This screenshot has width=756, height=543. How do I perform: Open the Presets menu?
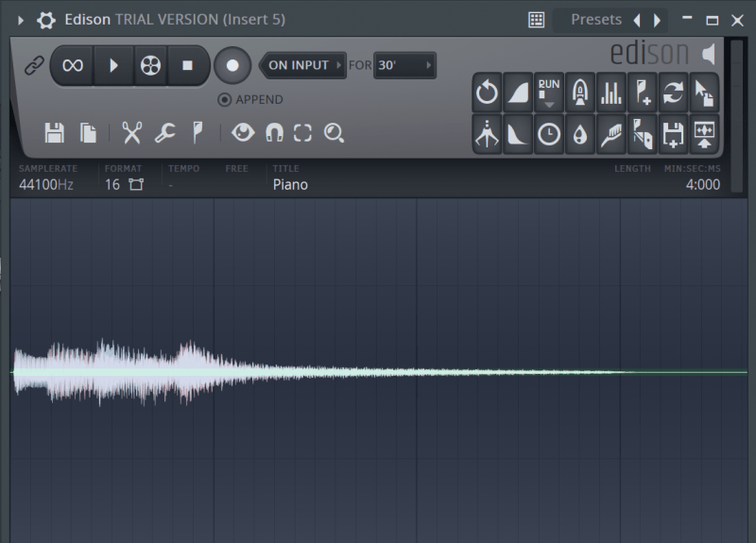click(x=595, y=20)
